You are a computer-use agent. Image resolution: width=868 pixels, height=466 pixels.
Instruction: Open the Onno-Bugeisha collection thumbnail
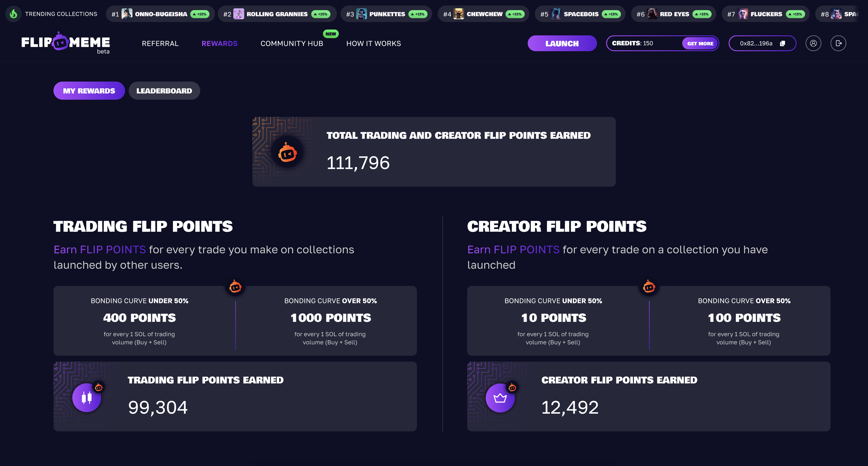(127, 14)
